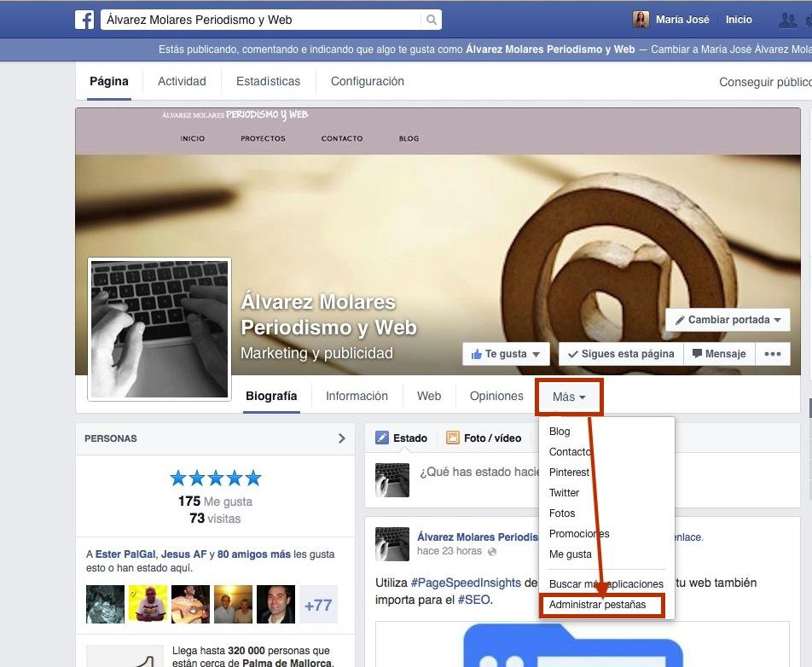Expand the Más tab dropdown
The image size is (812, 667).
click(569, 397)
